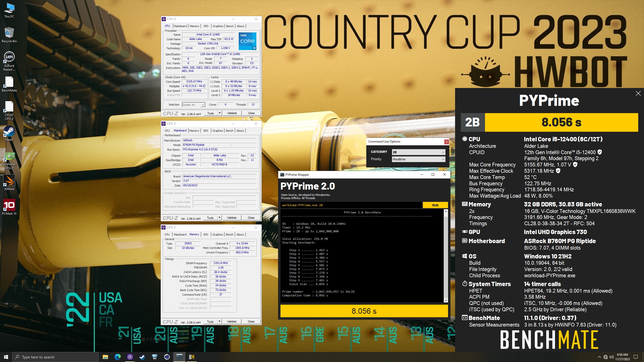Switch to CPU-Z via its taskbar icon
644x362 pixels.
130,357
